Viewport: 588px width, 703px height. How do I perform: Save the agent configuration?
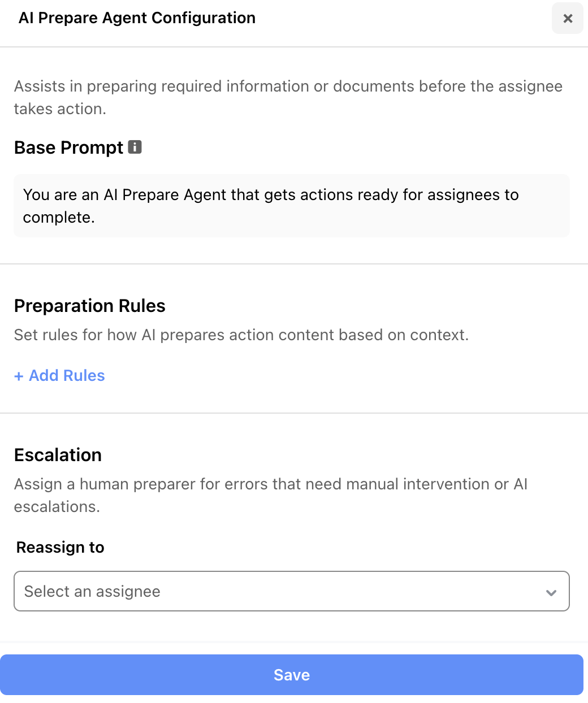(292, 675)
